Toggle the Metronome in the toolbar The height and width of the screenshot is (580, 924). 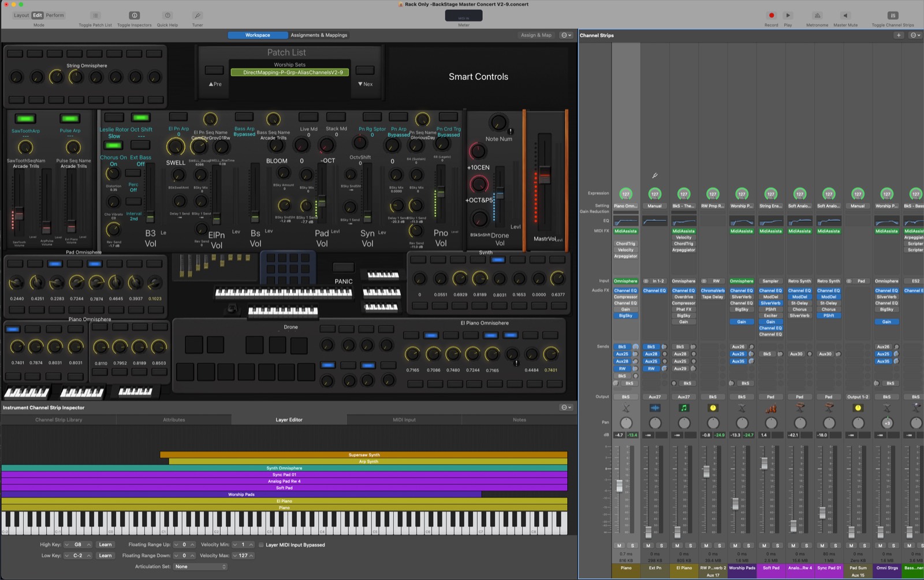pos(817,16)
